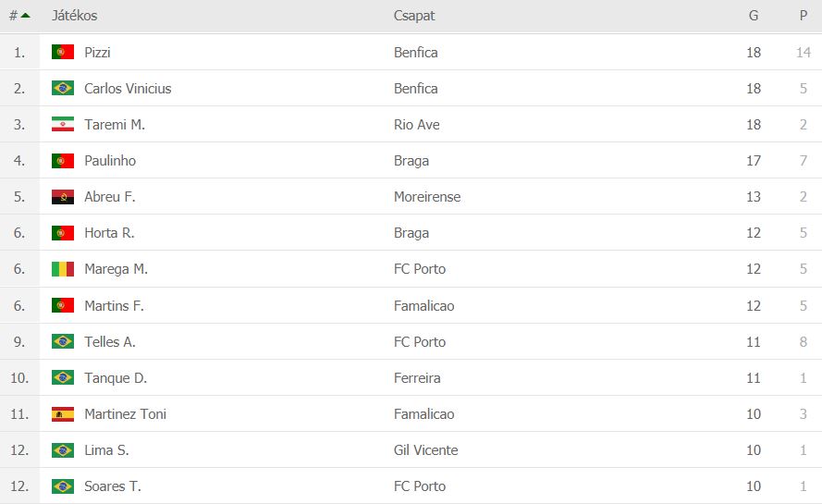The image size is (822, 504).
Task: Open the Gil Vicente team link
Action: point(425,450)
